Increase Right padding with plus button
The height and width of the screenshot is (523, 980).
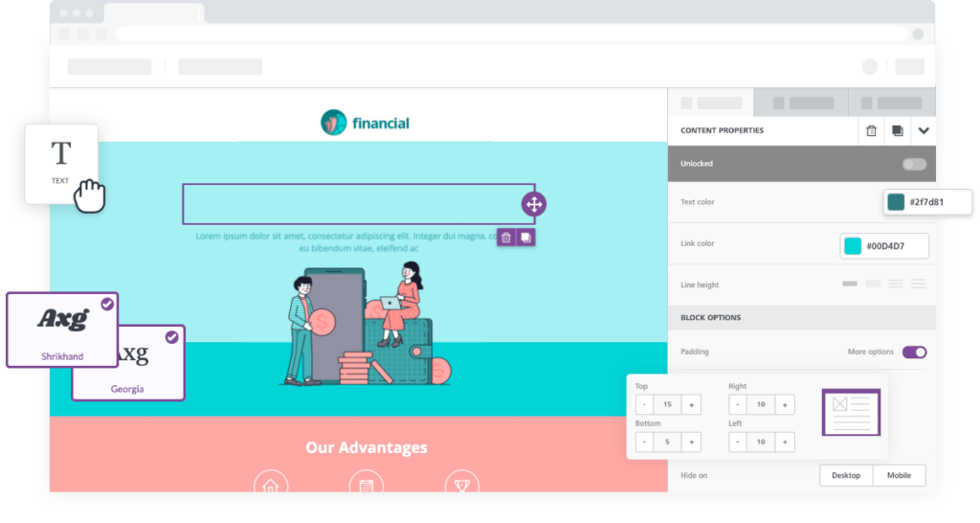(785, 405)
